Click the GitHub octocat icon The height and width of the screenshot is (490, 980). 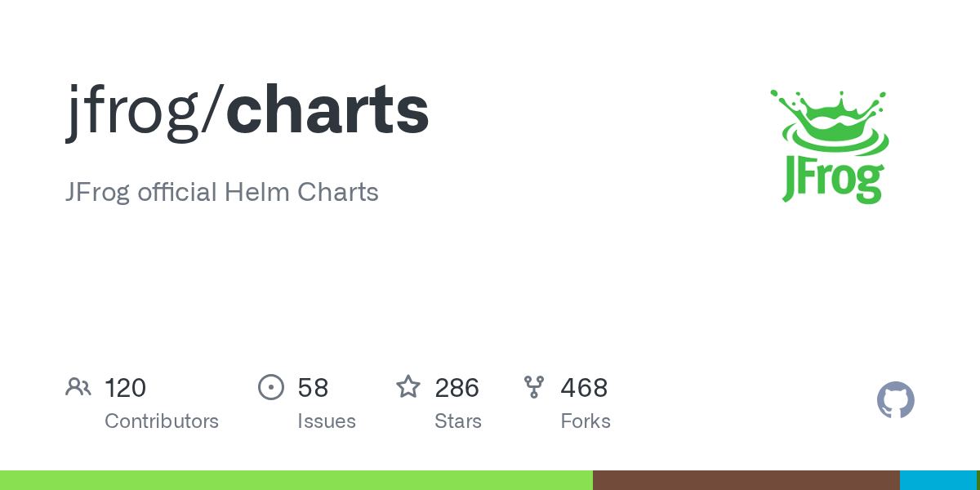coord(896,400)
